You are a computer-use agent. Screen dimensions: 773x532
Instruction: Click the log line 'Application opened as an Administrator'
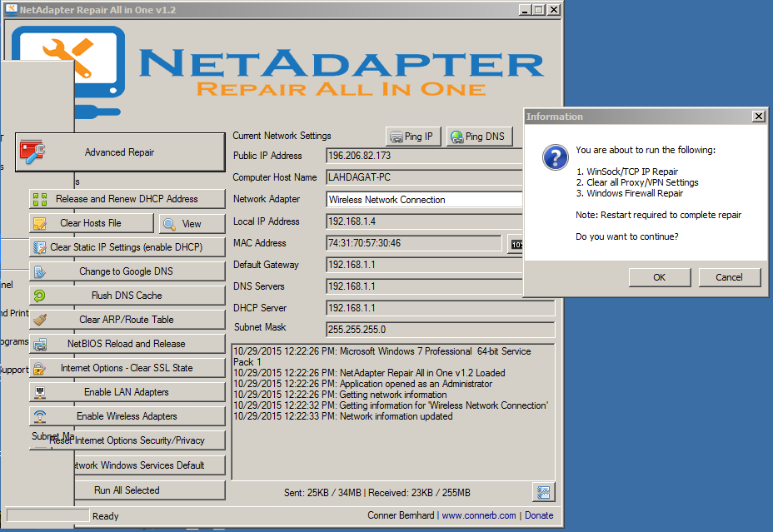363,384
